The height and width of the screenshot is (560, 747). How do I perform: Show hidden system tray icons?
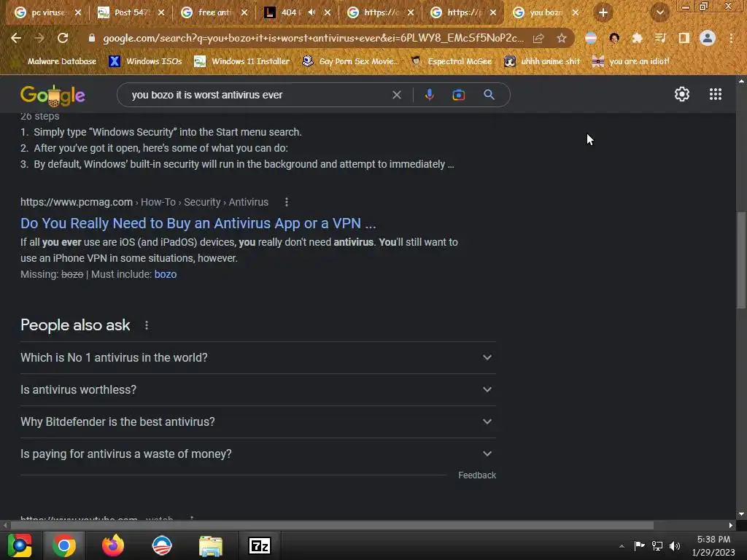point(622,546)
